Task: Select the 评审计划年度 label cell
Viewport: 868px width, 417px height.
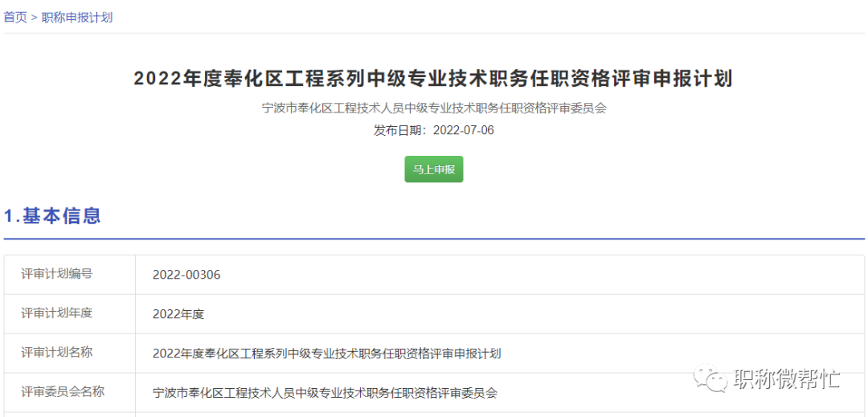Action: (x=70, y=313)
